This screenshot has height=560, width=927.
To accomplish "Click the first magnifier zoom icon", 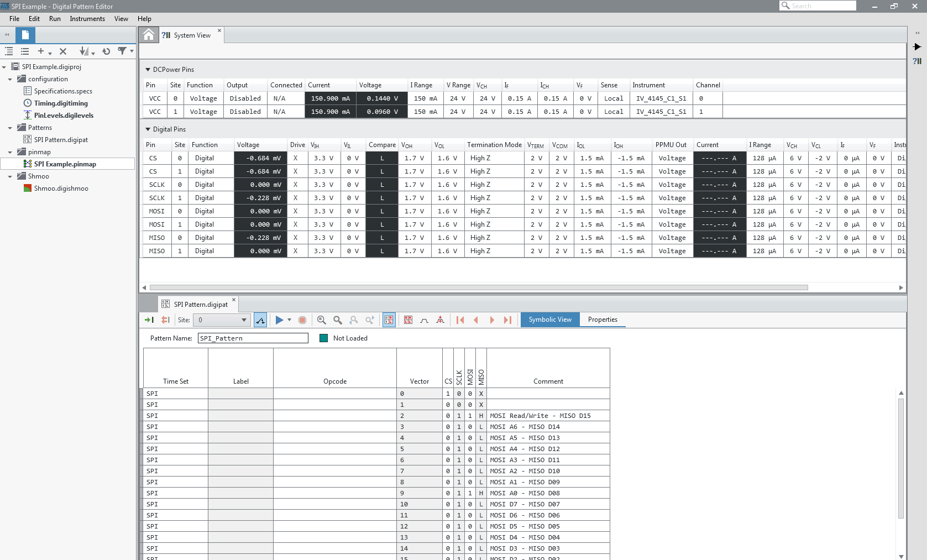I will tap(322, 320).
